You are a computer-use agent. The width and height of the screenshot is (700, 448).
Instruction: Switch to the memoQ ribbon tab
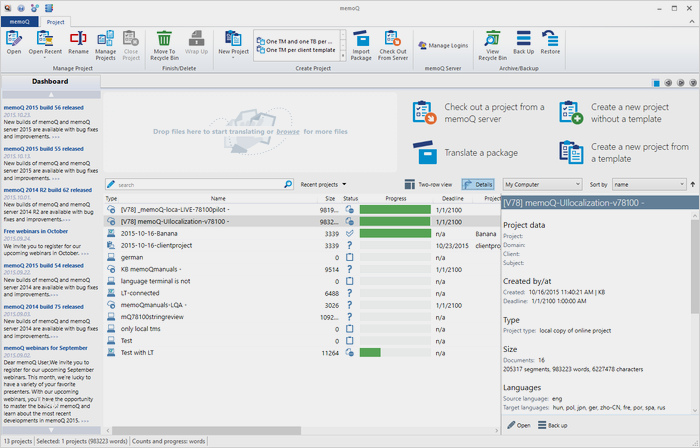20,21
